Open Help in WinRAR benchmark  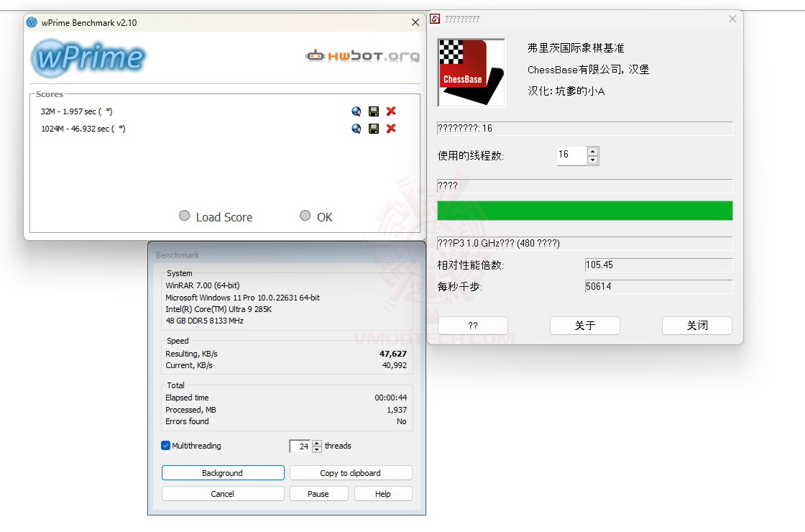[x=383, y=493]
